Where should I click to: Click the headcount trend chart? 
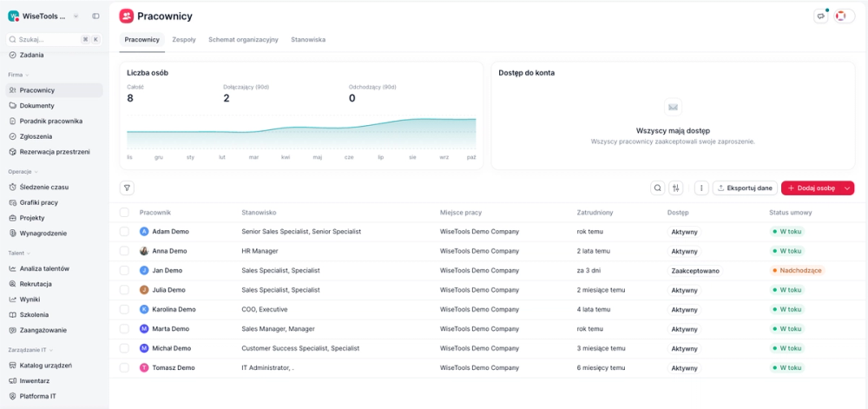tap(301, 133)
